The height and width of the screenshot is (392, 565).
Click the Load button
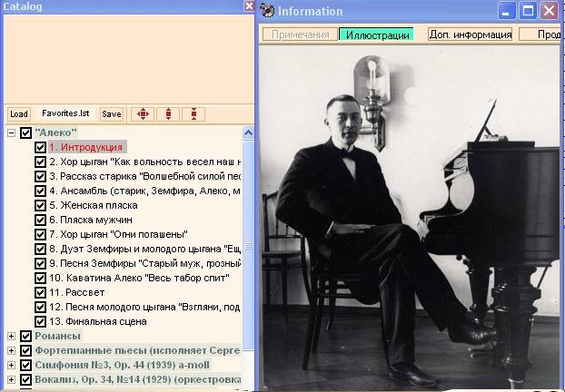(x=19, y=114)
